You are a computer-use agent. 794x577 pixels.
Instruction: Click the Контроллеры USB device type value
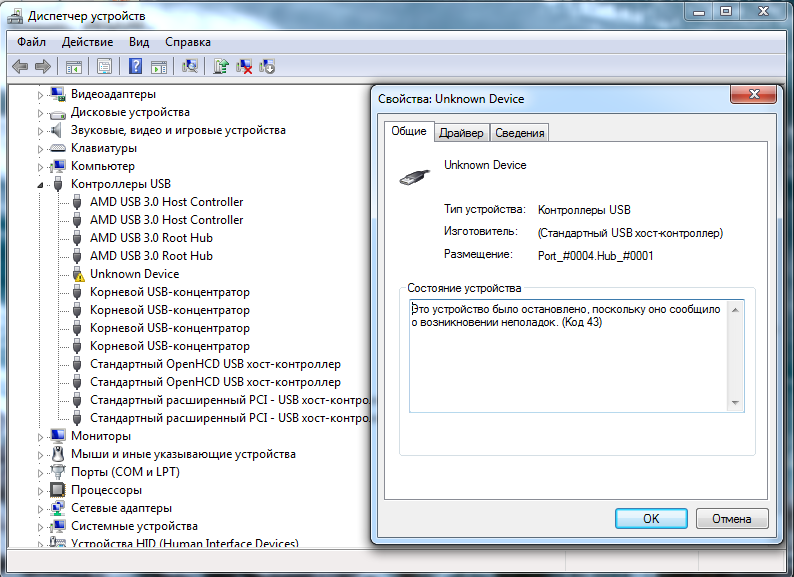coord(584,210)
